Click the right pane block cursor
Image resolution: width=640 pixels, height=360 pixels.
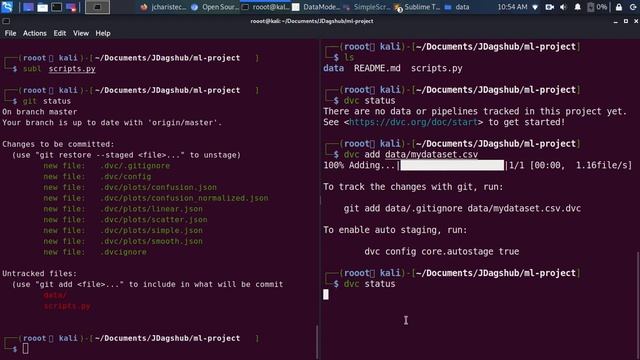326,294
